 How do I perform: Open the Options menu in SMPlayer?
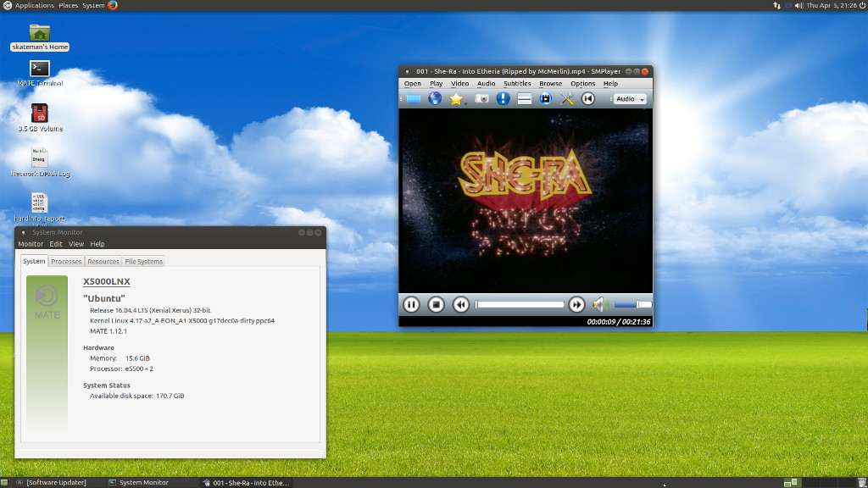[582, 84]
